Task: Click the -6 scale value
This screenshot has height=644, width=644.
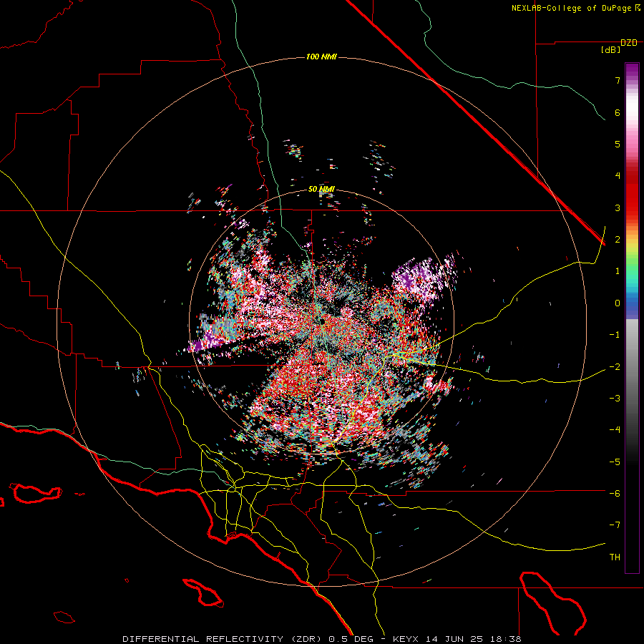Action: coord(615,494)
